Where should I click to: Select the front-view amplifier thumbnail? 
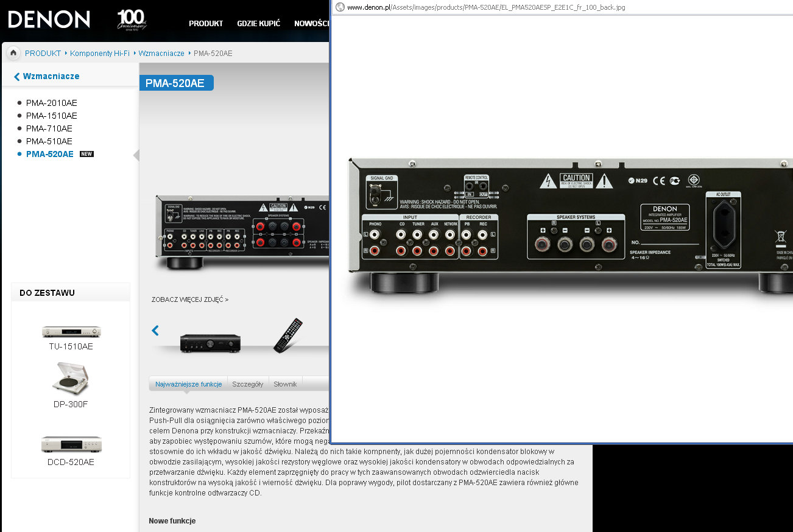point(210,343)
